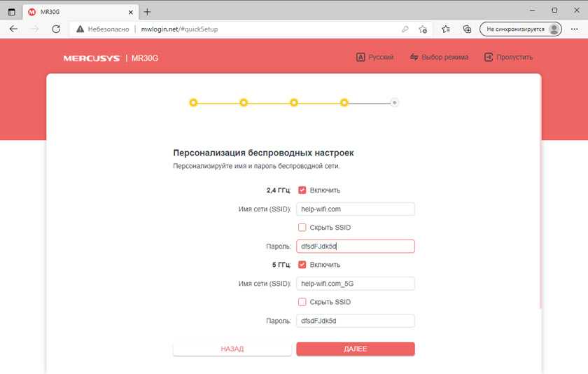588x374 pixels.
Task: Open a new browser tab
Action: coord(147,12)
